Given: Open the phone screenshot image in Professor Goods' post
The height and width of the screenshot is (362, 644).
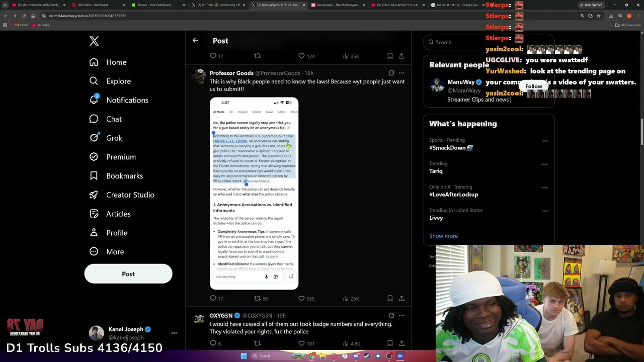Looking at the screenshot, I should (x=254, y=193).
